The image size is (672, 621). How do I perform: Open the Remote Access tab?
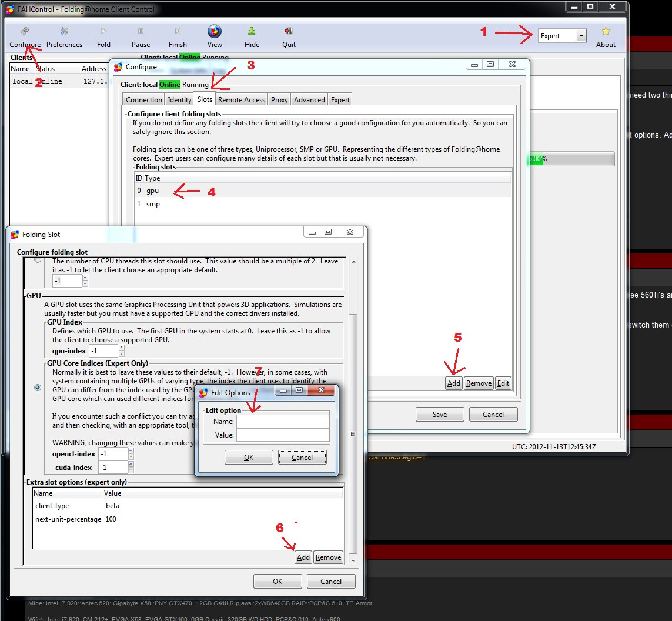tap(241, 99)
